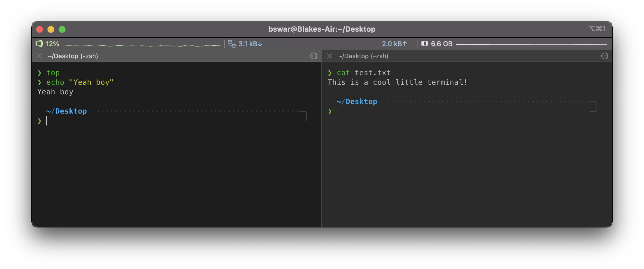The height and width of the screenshot is (269, 644).
Task: Close the left ~/Desktop (-zsh) pane
Action: [x=39, y=56]
